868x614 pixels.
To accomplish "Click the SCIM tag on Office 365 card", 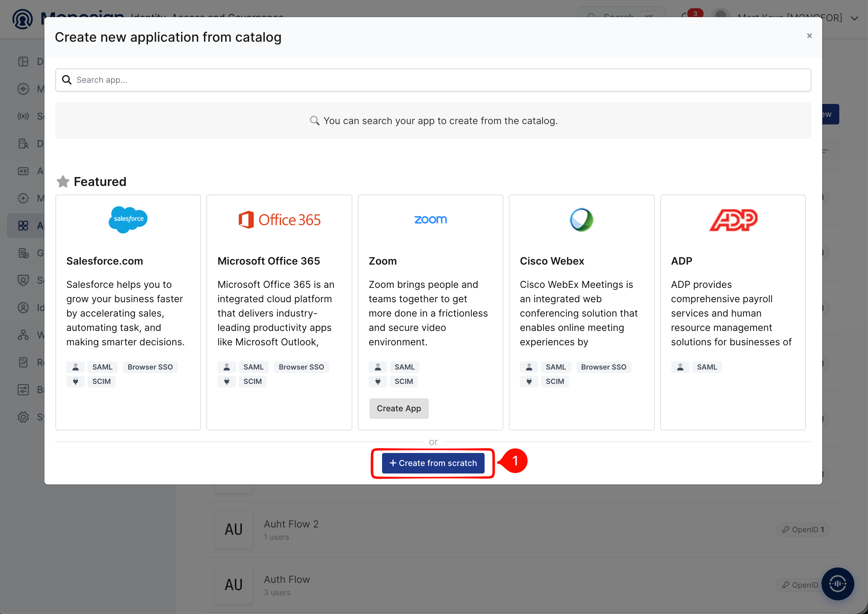I will pos(253,381).
